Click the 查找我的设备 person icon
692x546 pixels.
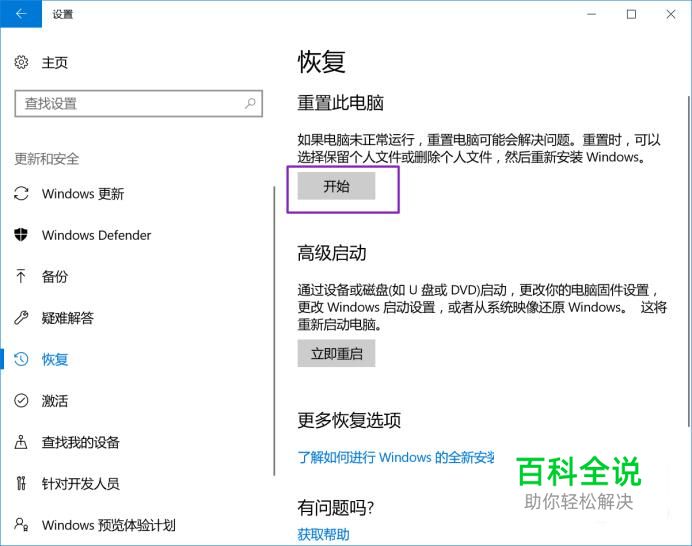pyautogui.click(x=21, y=442)
